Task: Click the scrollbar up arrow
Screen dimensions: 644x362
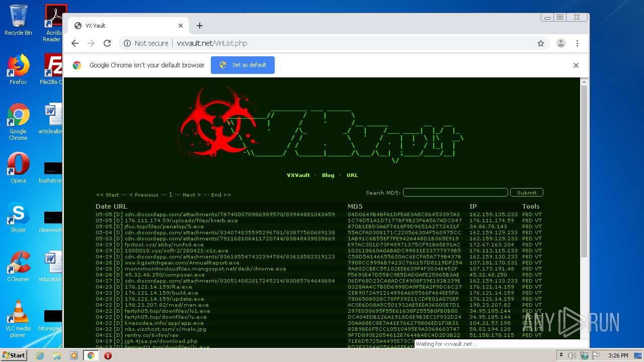Action: (x=584, y=81)
